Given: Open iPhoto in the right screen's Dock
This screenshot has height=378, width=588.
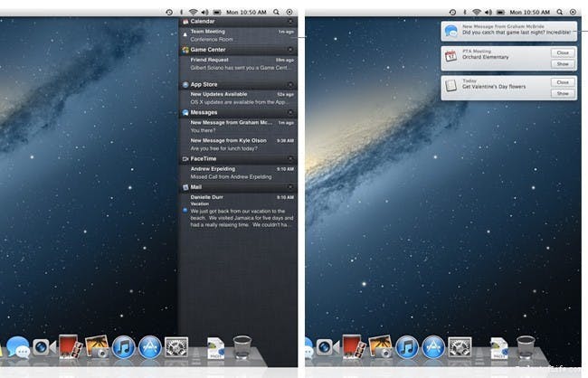Looking at the screenshot, I should pyautogui.click(x=380, y=346).
